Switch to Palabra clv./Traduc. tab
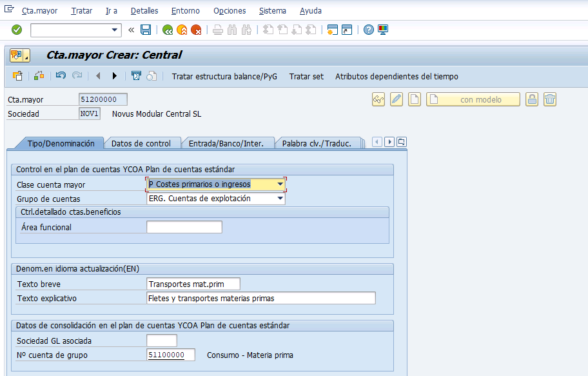 pos(317,143)
